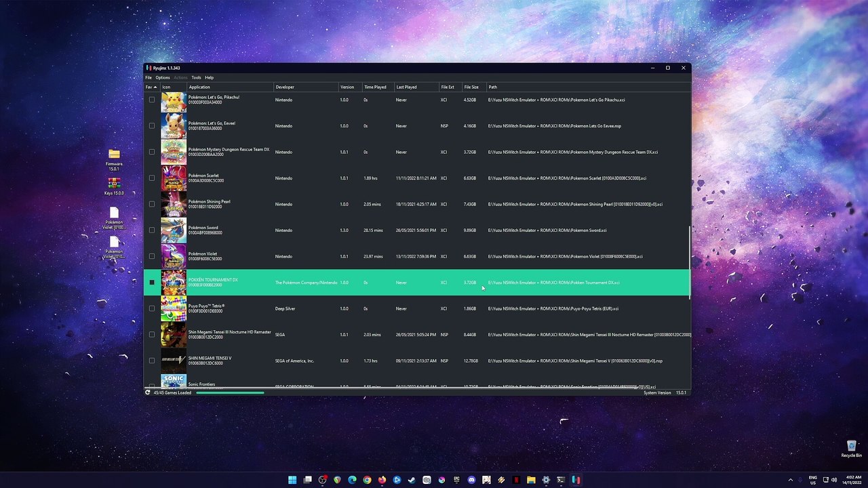
Task: Click the Pokémon Sword cover icon
Action: pos(174,230)
